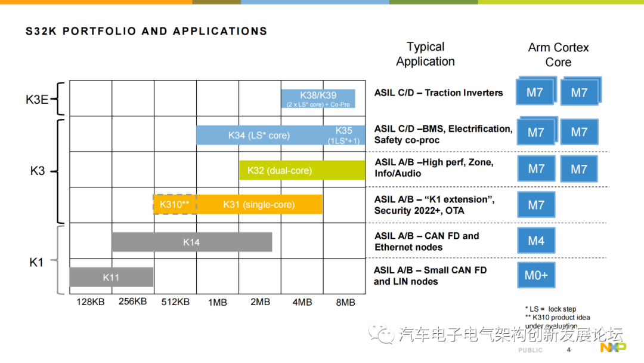644x363 pixels.
Task: Click the Security 2022+, OTA description
Action: coord(434,205)
